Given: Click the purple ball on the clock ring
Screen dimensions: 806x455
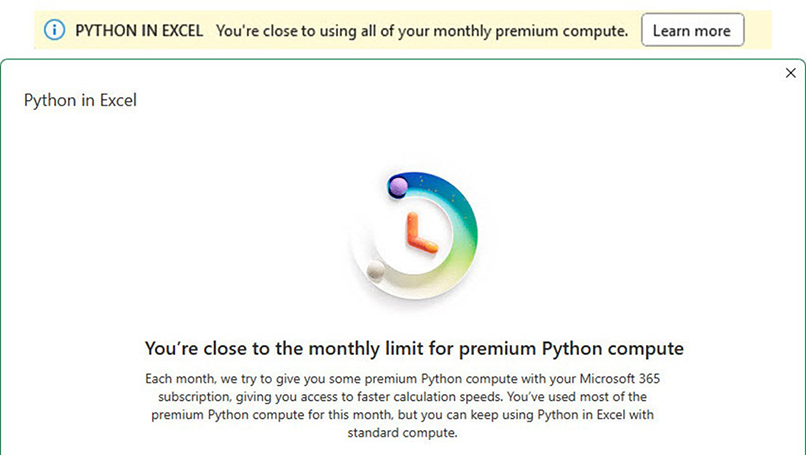Looking at the screenshot, I should 398,187.
